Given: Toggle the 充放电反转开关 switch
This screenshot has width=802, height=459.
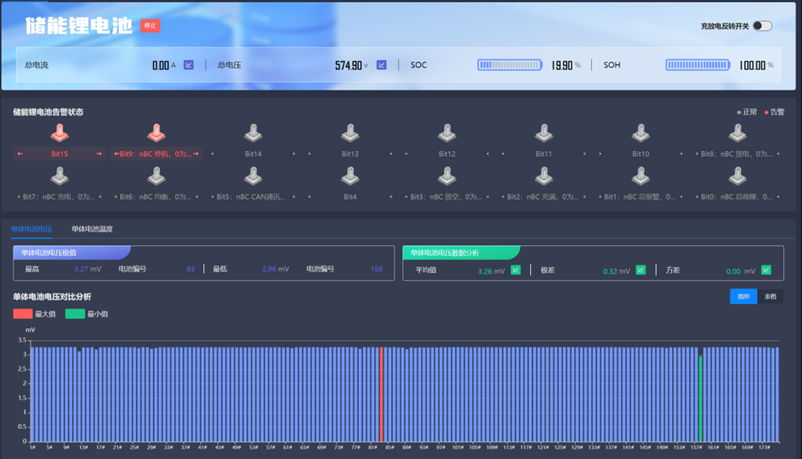Looking at the screenshot, I should tap(762, 26).
